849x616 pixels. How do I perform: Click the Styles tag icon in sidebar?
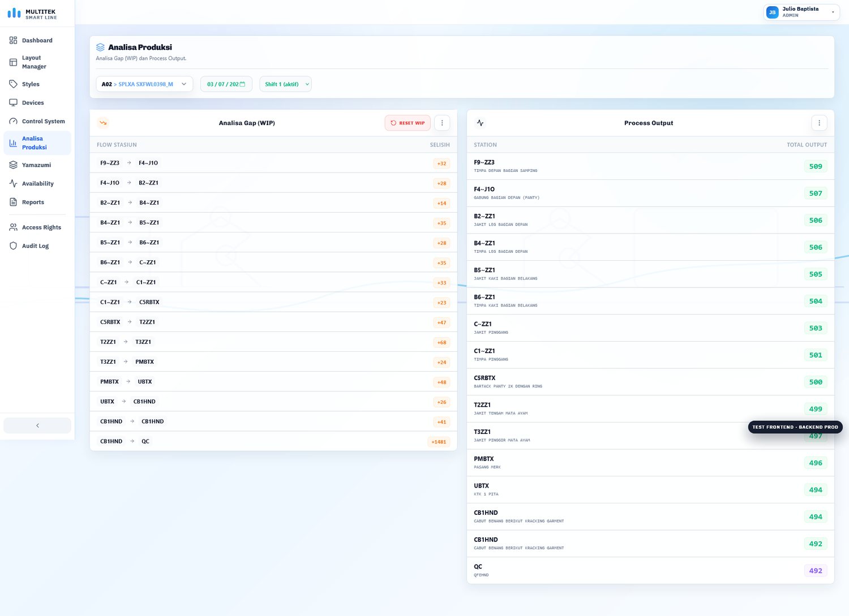click(13, 84)
